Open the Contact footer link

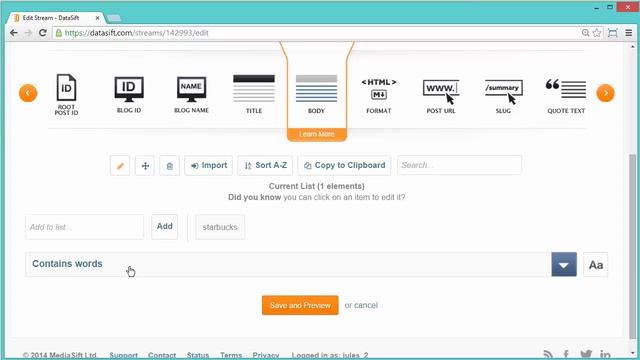click(x=162, y=355)
